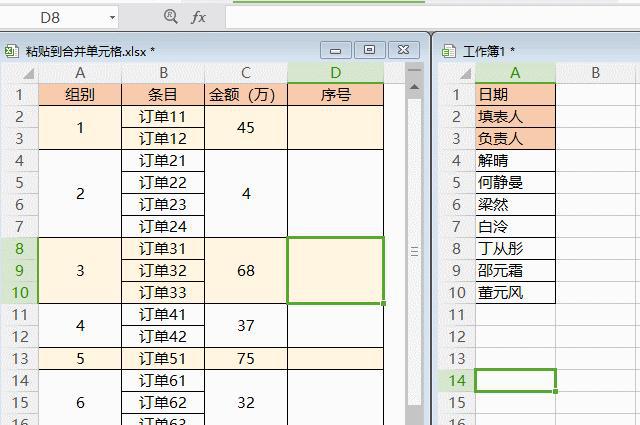This screenshot has height=425, width=640.
Task: Select cell 填表人 in 工作簿1
Action: (515, 117)
